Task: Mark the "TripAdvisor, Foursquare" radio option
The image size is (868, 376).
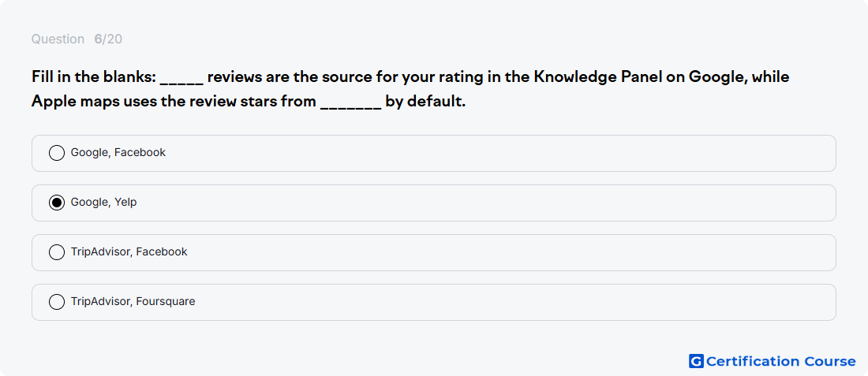Action: pyautogui.click(x=57, y=302)
